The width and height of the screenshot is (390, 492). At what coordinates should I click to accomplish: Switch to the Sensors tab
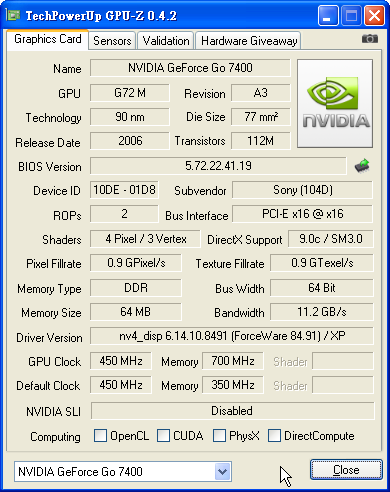click(112, 41)
